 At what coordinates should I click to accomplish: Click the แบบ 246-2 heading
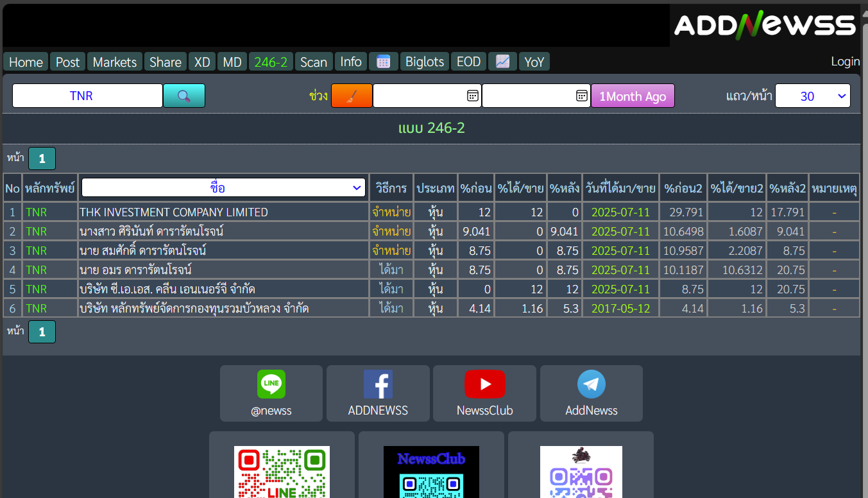(431, 128)
